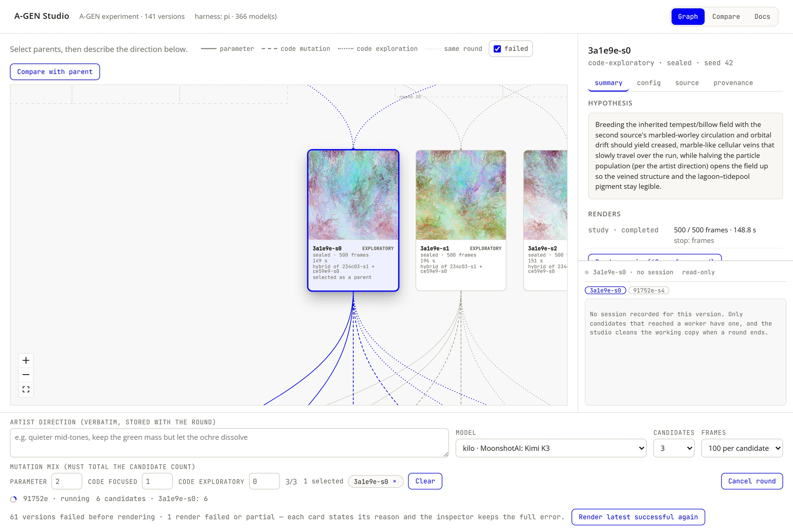Edit the Code Focused count field
Viewport: 793px width, 532px height.
[157, 481]
